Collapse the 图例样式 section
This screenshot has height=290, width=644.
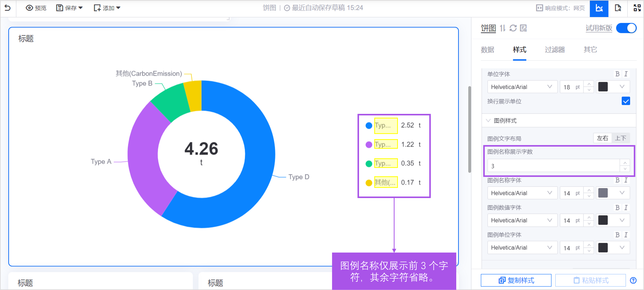[x=488, y=121]
